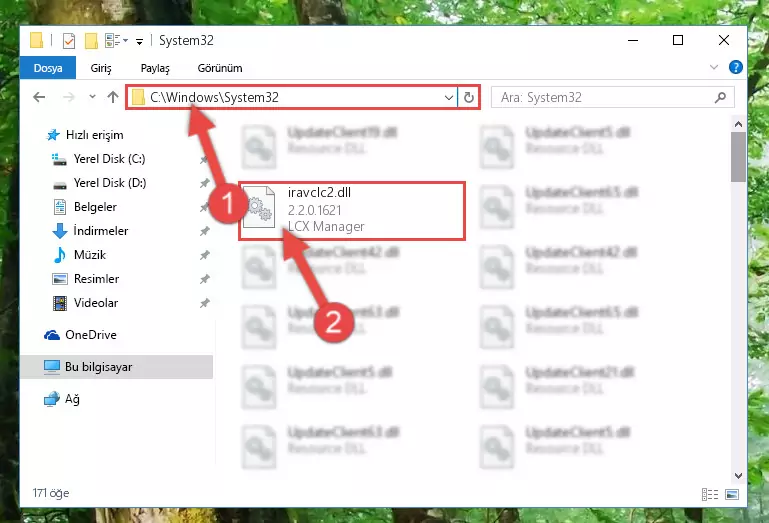Select Hızlı erişim in navigation pane

click(94, 135)
